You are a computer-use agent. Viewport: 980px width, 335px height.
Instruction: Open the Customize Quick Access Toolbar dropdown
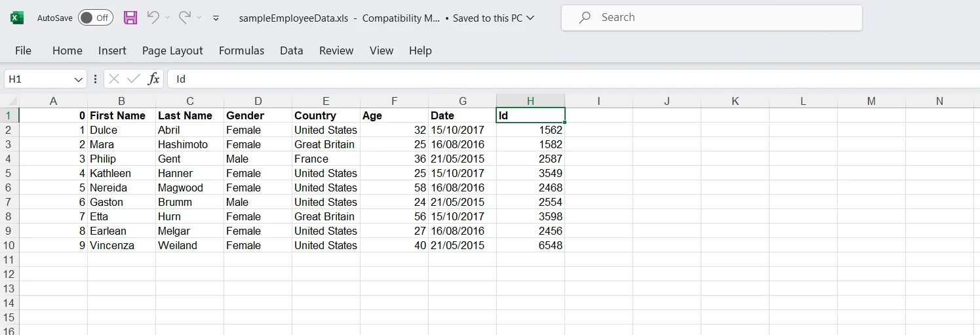pyautogui.click(x=216, y=18)
